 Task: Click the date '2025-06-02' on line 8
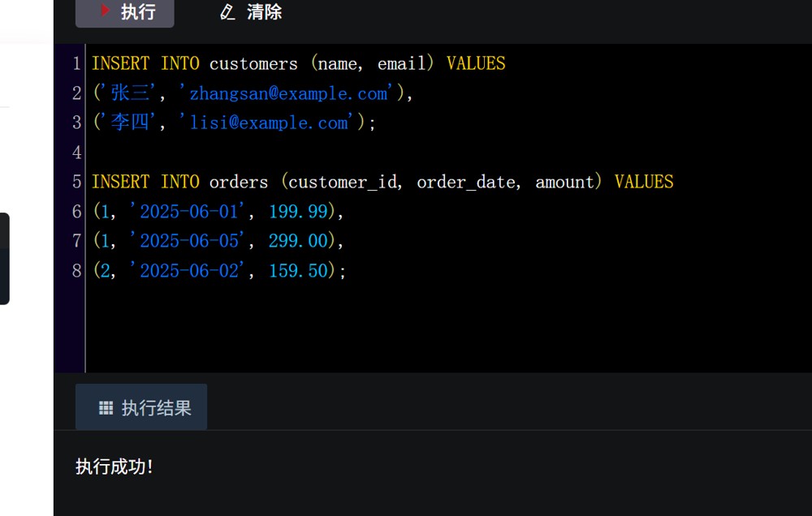click(x=186, y=270)
